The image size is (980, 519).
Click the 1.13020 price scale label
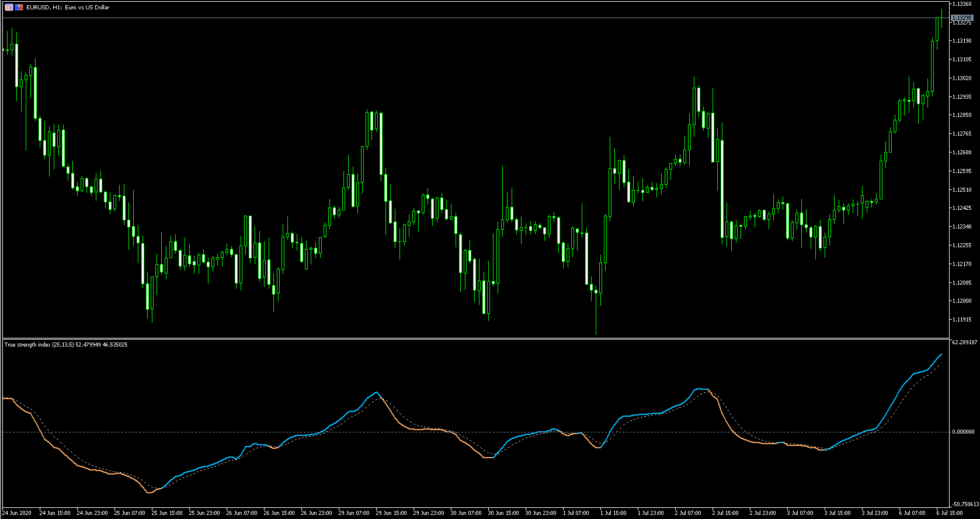click(x=961, y=78)
